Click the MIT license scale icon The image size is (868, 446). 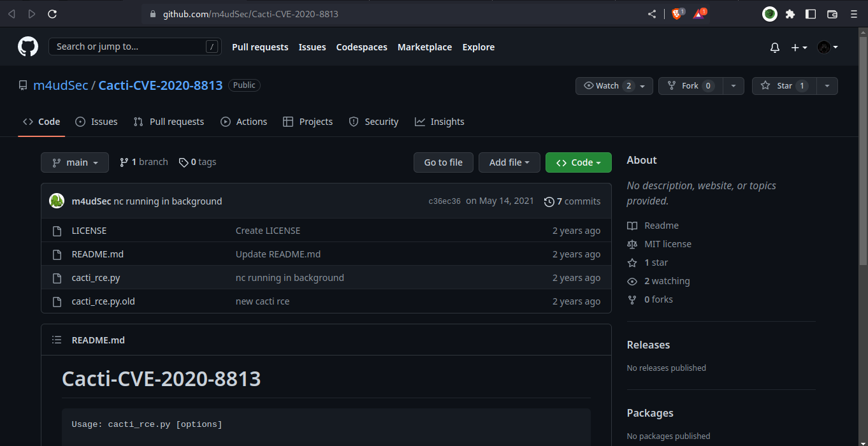point(632,244)
